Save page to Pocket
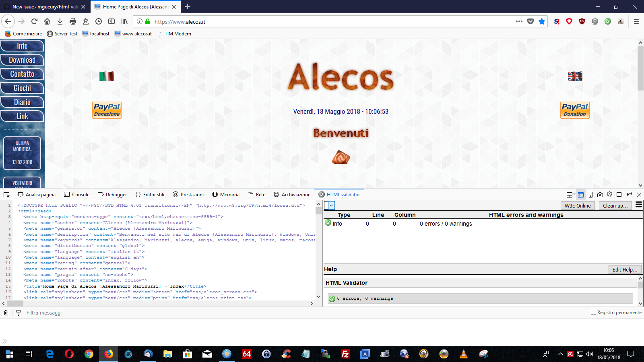 [x=530, y=21]
